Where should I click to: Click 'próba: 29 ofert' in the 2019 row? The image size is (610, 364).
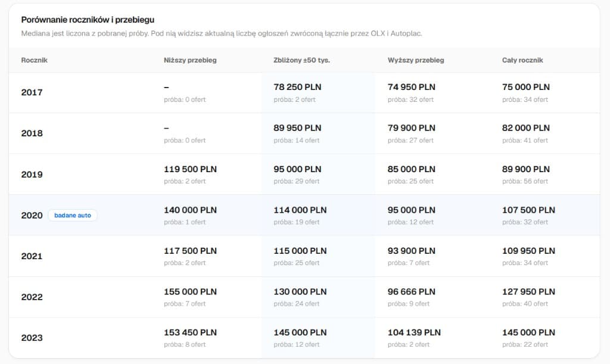[x=296, y=181]
